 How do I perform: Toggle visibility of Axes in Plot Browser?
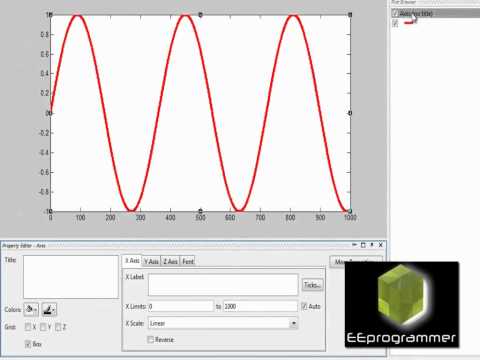395,14
